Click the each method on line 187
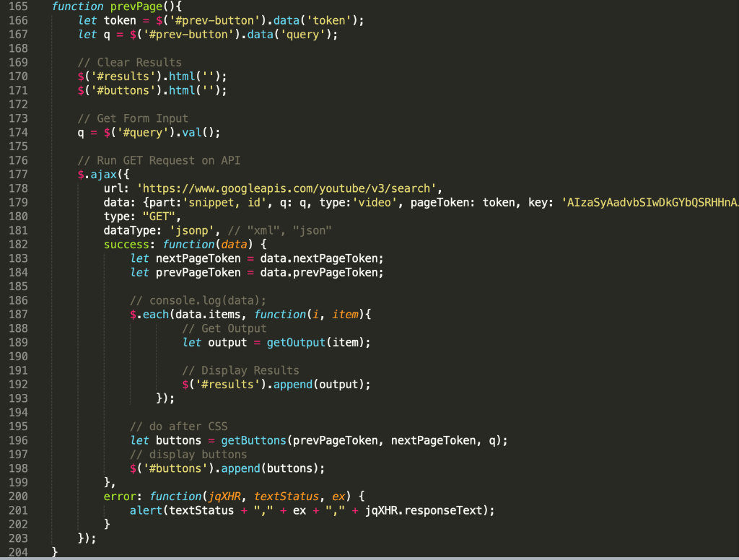The height and width of the screenshot is (560, 739). tap(156, 315)
